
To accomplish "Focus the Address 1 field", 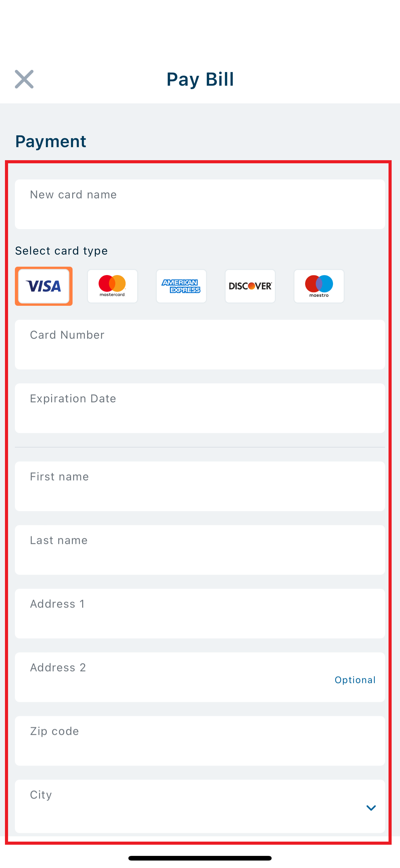I will (x=200, y=614).
